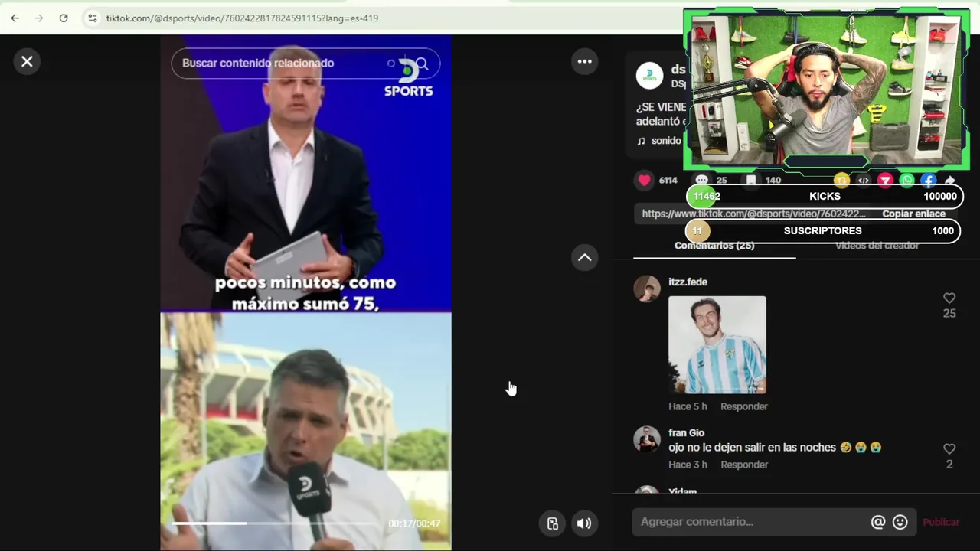Image resolution: width=980 pixels, height=551 pixels.
Task: Like itzz.fede's comment
Action: [x=949, y=298]
